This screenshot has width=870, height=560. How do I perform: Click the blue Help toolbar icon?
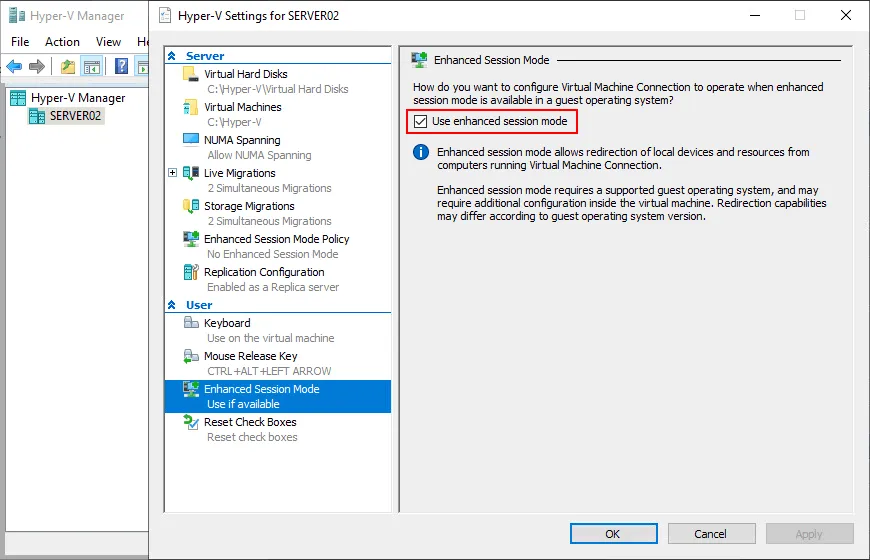pos(121,67)
